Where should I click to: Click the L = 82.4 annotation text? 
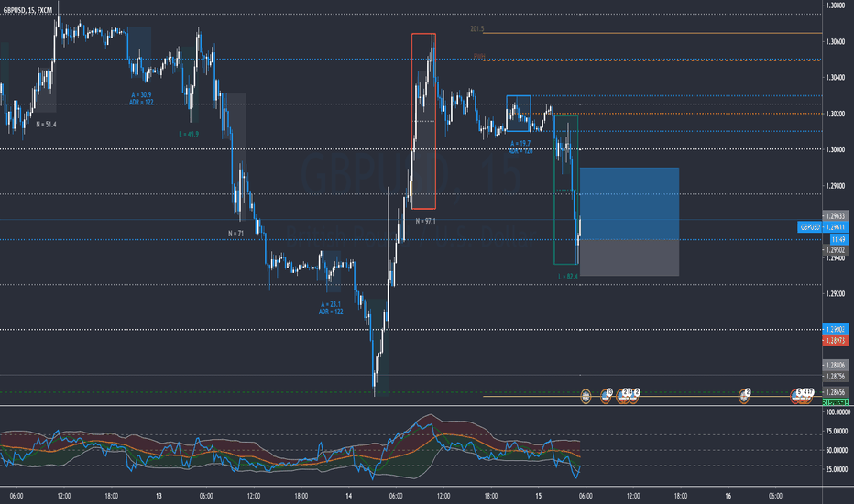[568, 277]
